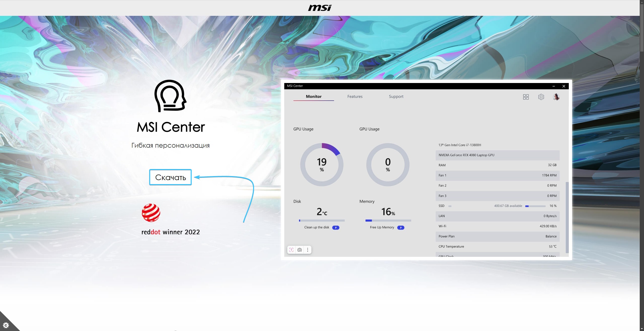Click the MSI Center info list scrollbar
The height and width of the screenshot is (331, 644).
(567, 218)
